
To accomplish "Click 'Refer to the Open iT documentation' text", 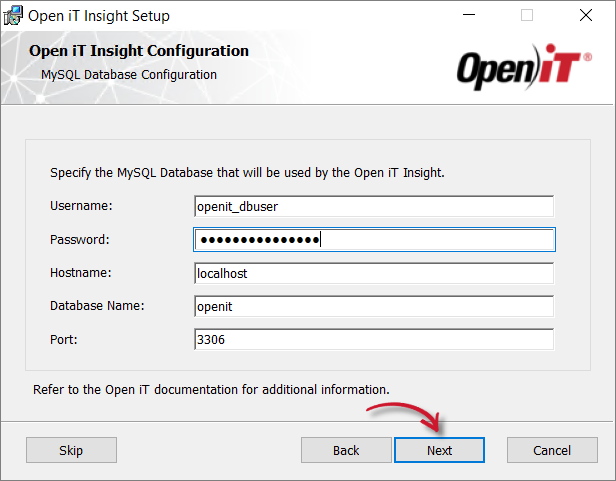I will coord(211,389).
